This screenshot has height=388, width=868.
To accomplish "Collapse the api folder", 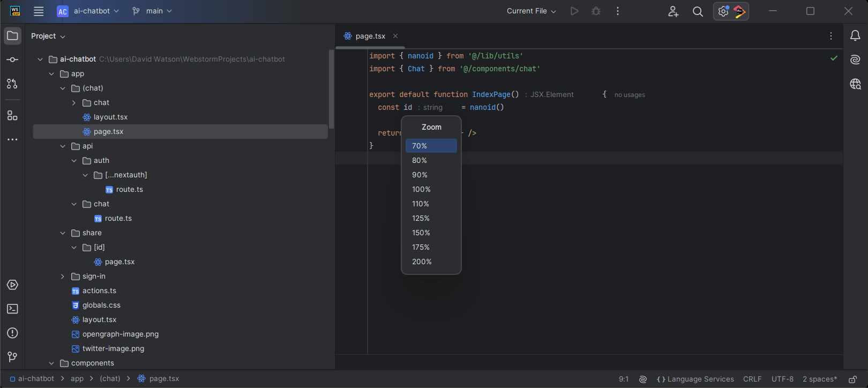I will pos(63,146).
